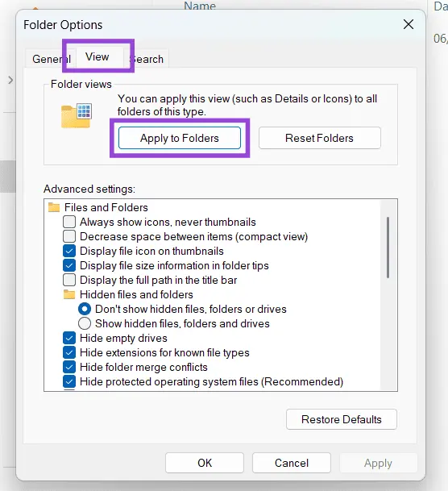
Task: Select the Files and Folders folder icon
Action: click(x=54, y=207)
